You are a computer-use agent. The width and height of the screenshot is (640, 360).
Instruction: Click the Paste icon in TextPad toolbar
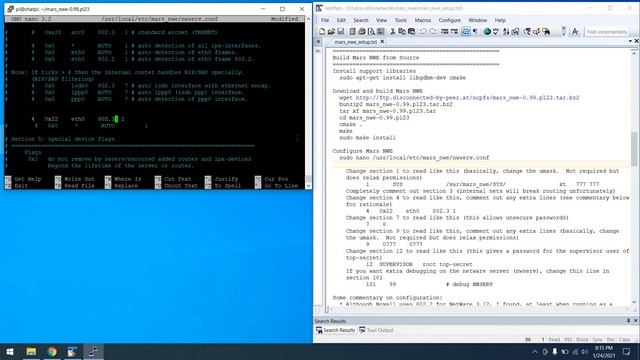coord(411,31)
